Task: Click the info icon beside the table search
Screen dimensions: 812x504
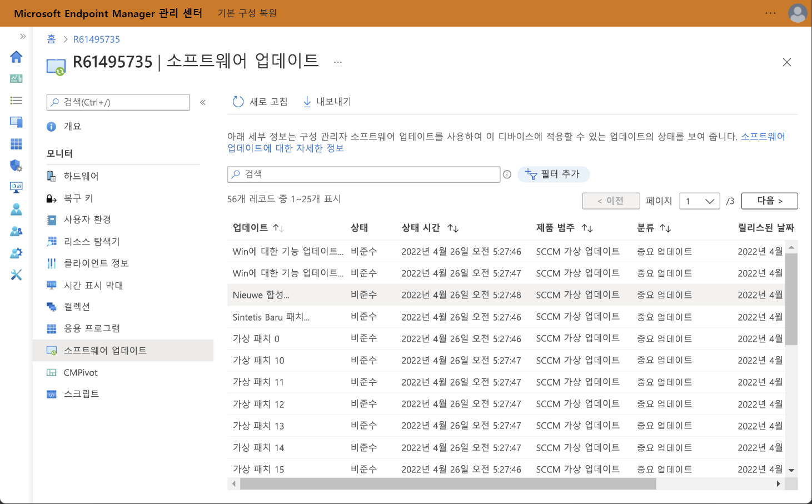Action: [x=507, y=174]
